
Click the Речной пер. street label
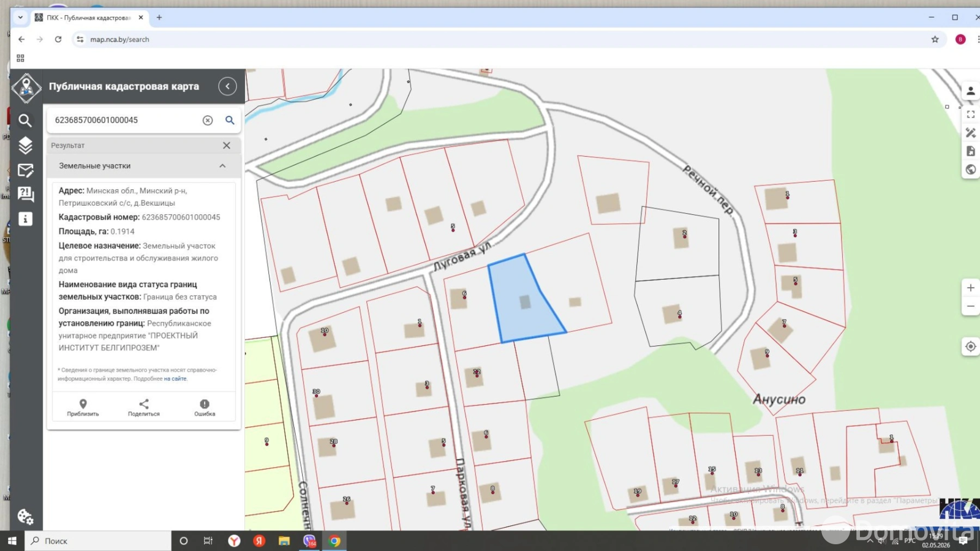click(x=708, y=189)
